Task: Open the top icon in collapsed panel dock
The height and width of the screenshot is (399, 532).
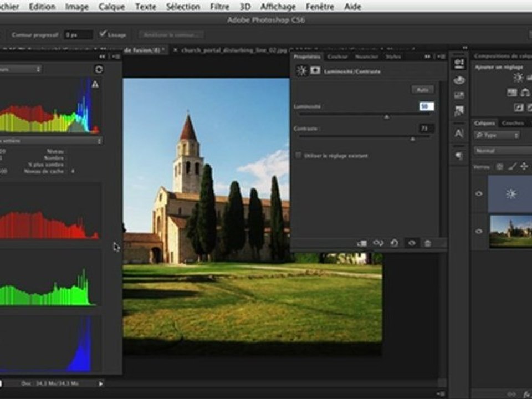Action: (x=459, y=63)
